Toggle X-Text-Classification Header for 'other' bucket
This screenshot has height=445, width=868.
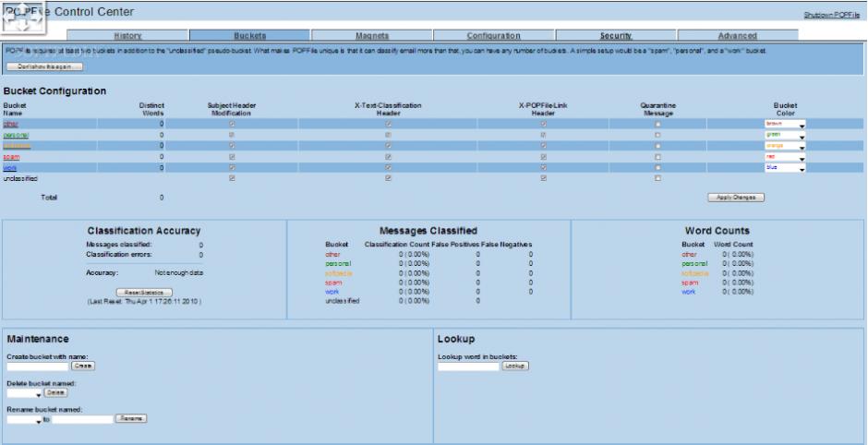[x=388, y=124]
